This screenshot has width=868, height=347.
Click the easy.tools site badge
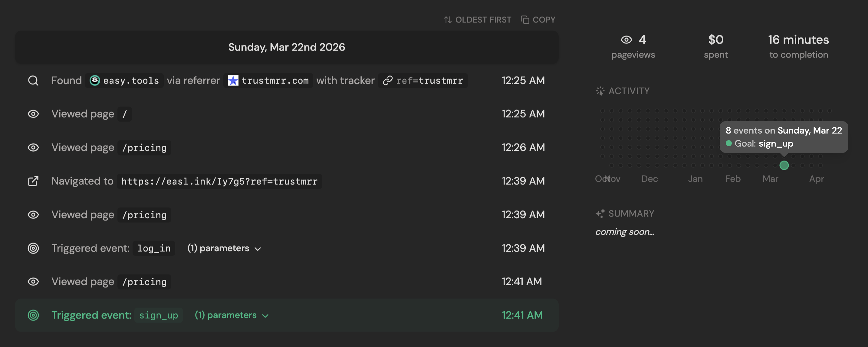pos(124,81)
